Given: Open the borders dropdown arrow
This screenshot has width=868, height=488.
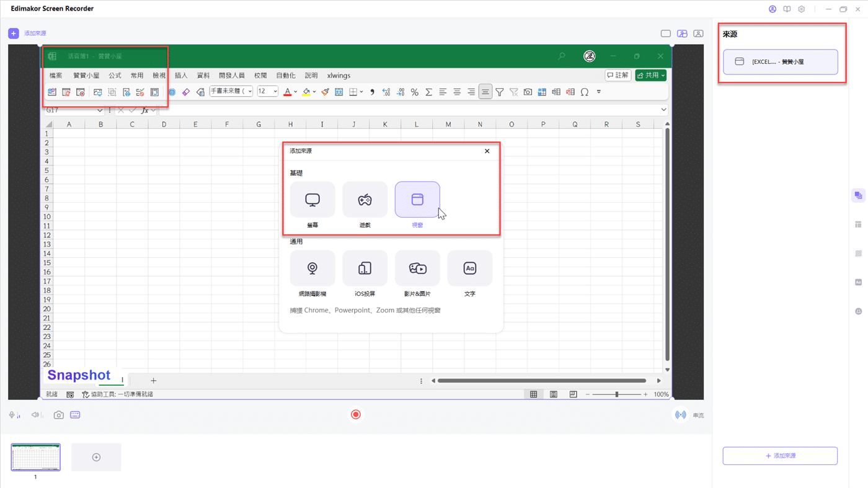Looking at the screenshot, I should (362, 92).
